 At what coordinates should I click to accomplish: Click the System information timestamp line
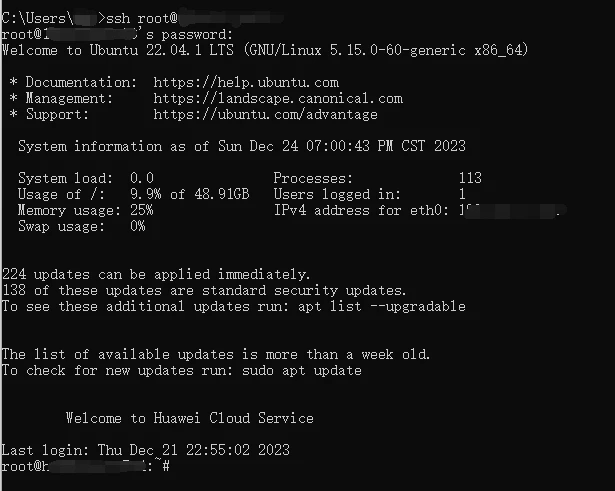[242, 146]
